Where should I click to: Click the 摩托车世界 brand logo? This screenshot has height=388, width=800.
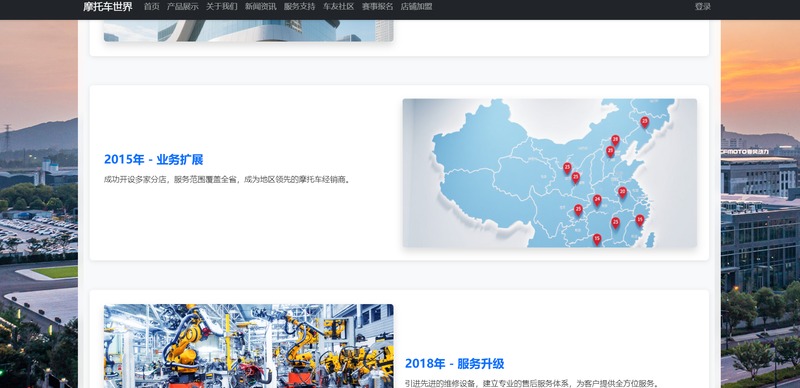(x=108, y=7)
